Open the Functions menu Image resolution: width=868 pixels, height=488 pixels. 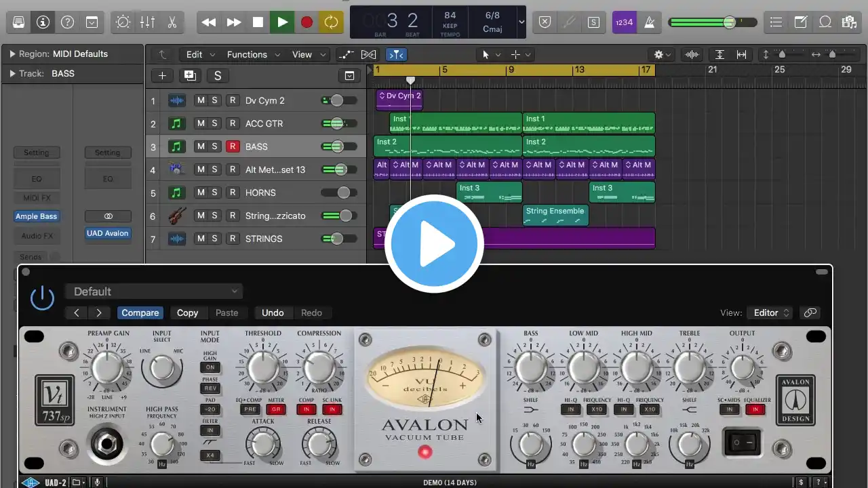tap(251, 54)
